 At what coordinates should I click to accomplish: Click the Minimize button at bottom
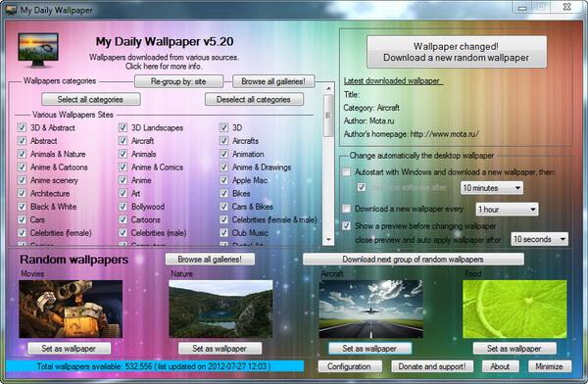pyautogui.click(x=550, y=366)
